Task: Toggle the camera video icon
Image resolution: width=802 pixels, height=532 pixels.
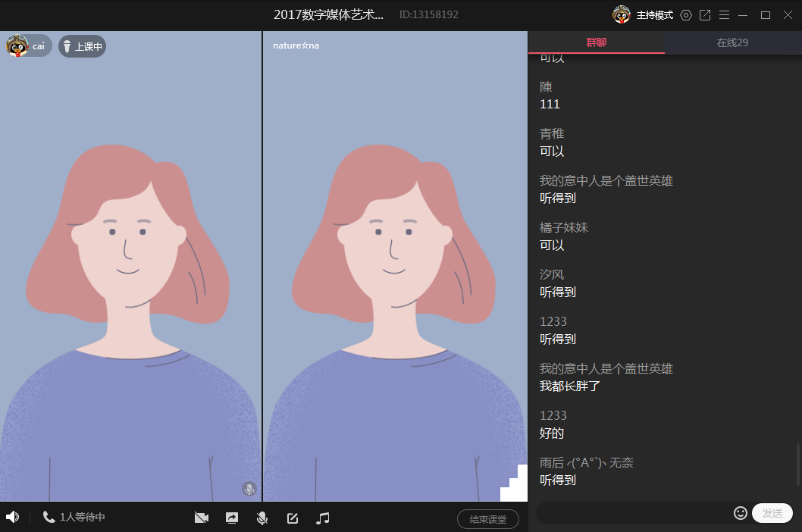Action: (201, 518)
